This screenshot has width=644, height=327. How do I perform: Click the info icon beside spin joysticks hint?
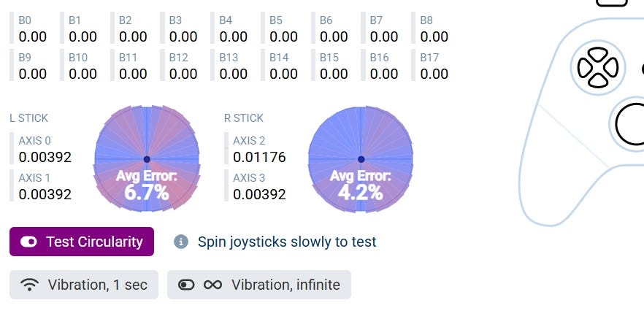pos(181,242)
